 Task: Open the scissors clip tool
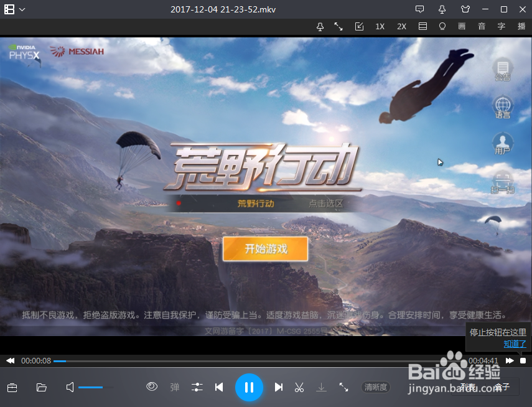point(299,387)
